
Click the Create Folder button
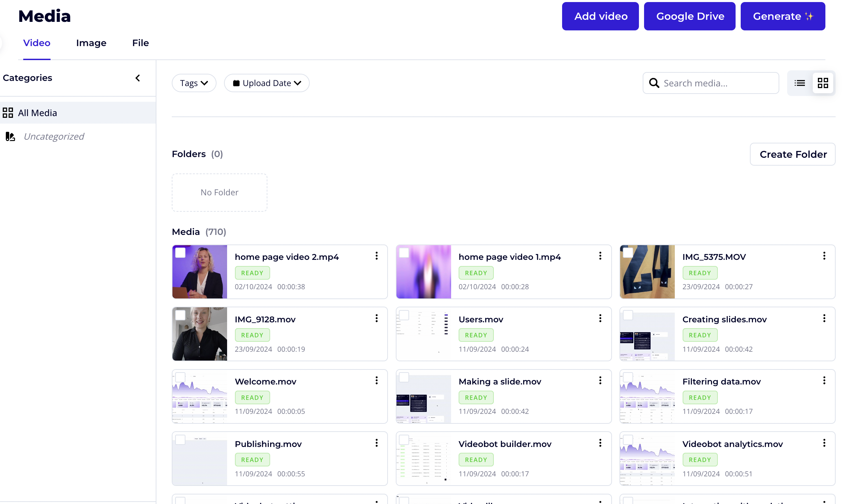pyautogui.click(x=793, y=154)
